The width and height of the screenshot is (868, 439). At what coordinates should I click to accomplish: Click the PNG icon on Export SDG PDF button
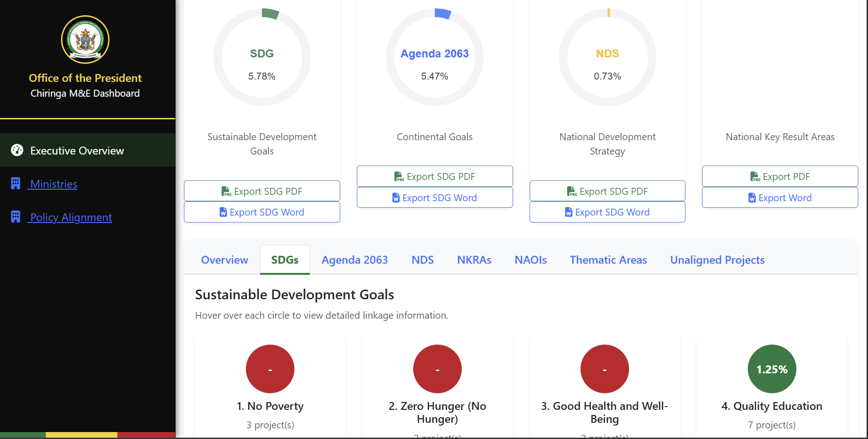click(226, 191)
